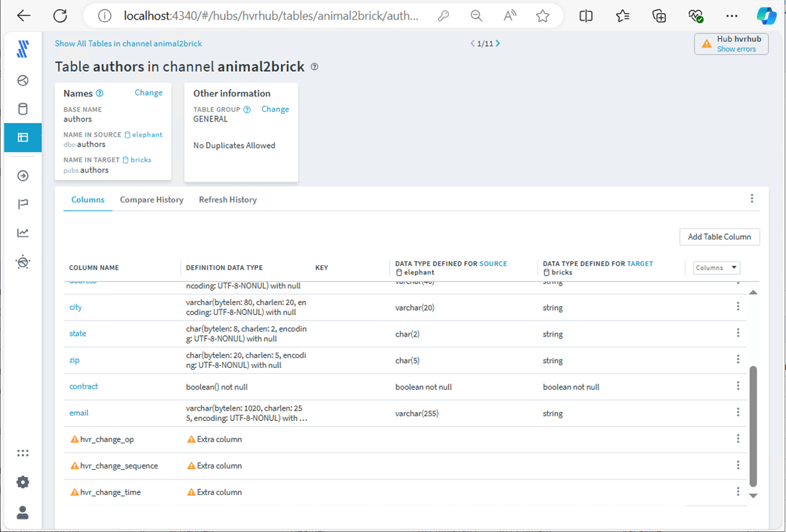Open the statistics chart icon in sidebar
786x532 pixels.
click(x=22, y=232)
